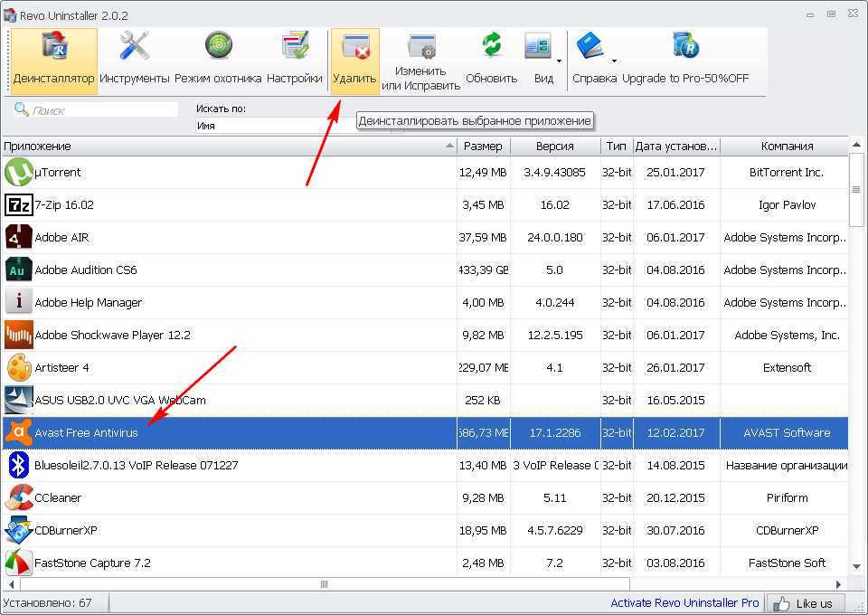Image resolution: width=868 pixels, height=615 pixels.
Task: Open the Деинсталлятор toolbar section
Action: pyautogui.click(x=54, y=59)
